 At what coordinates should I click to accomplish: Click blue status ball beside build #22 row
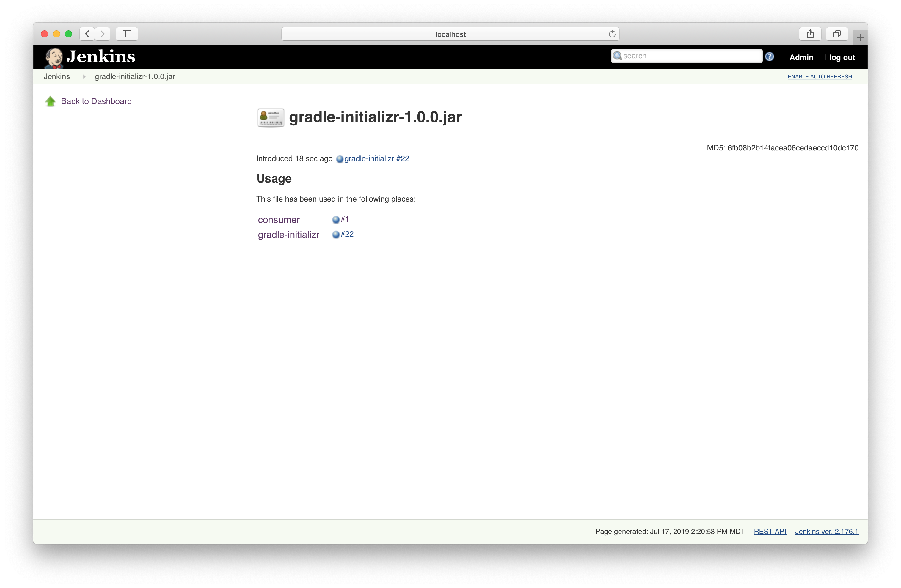pyautogui.click(x=336, y=235)
